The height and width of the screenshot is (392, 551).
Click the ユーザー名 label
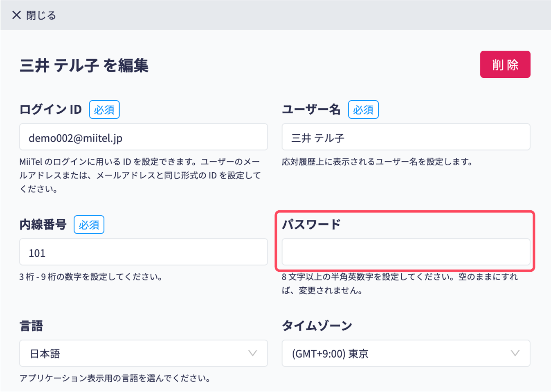(x=311, y=109)
